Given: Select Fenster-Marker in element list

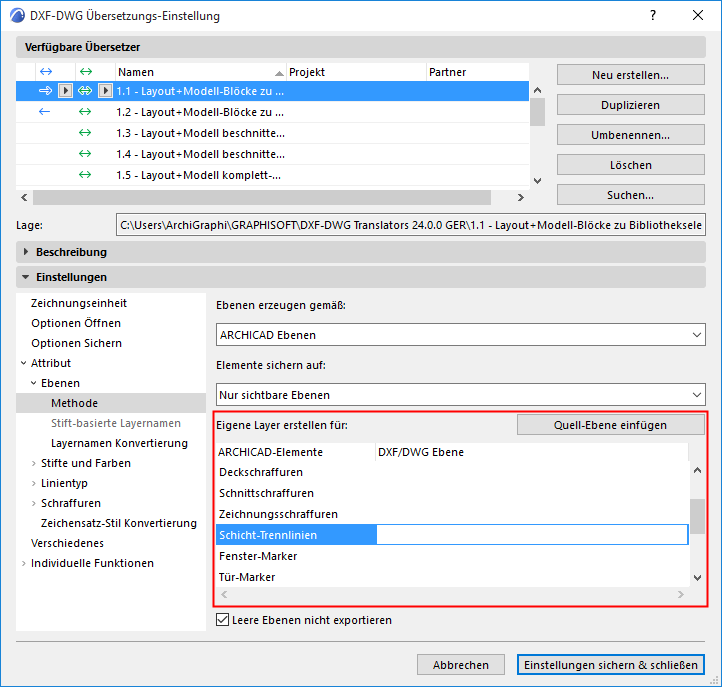Looking at the screenshot, I should (453, 556).
